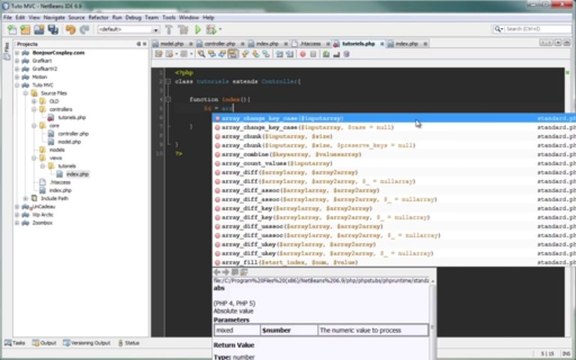Select controller.php in the Projects tree
This screenshot has height=360, width=576.
pos(73,134)
